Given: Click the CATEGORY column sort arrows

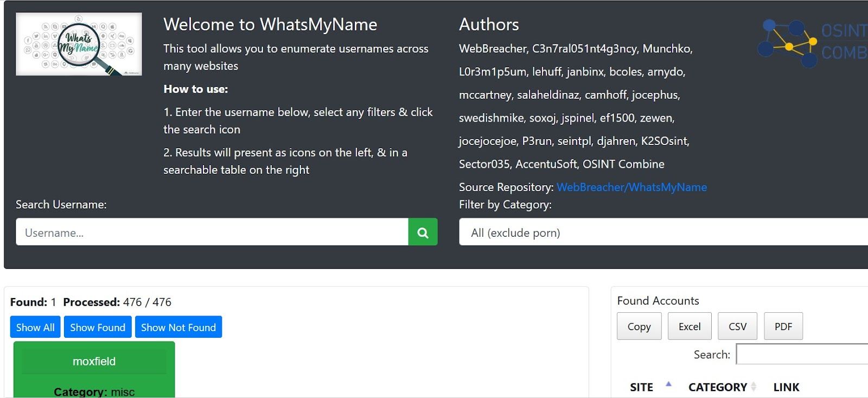Looking at the screenshot, I should pos(754,387).
